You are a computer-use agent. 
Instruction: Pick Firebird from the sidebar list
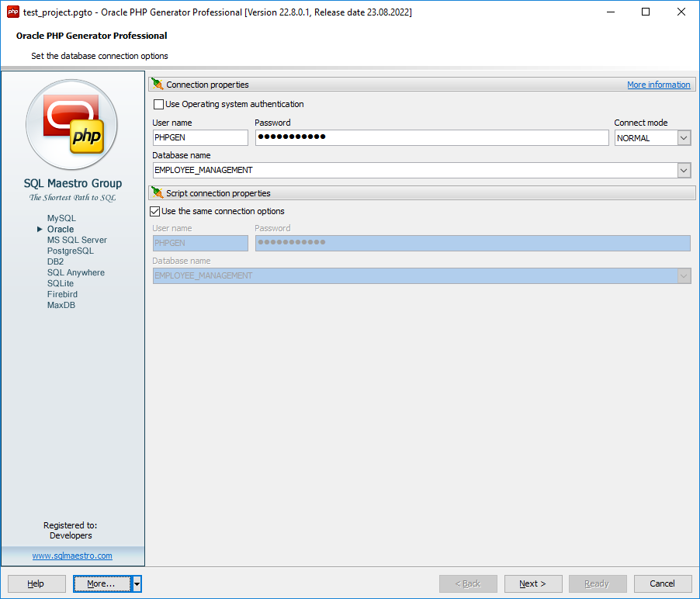pos(62,295)
